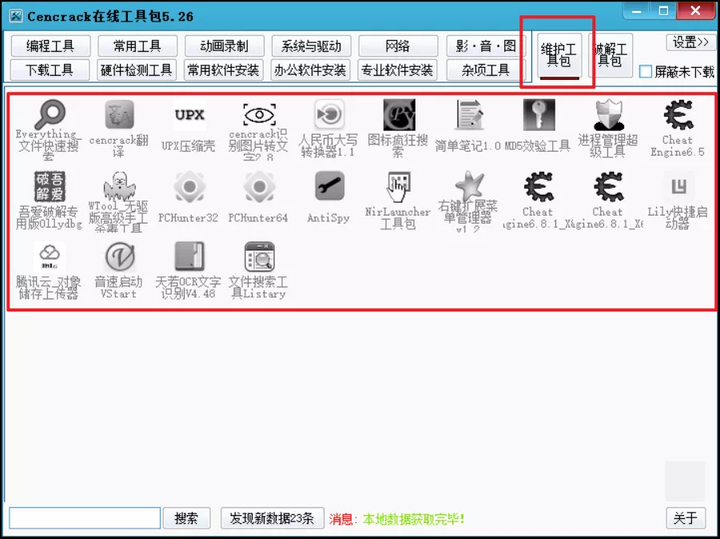Switch to 编程工具 category
720x539 pixels.
50,46
